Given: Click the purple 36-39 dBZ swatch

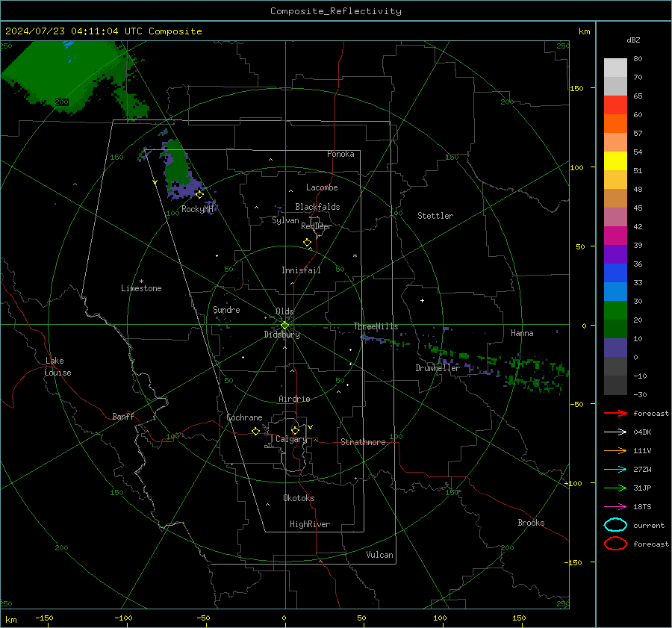Looking at the screenshot, I should click(x=615, y=255).
